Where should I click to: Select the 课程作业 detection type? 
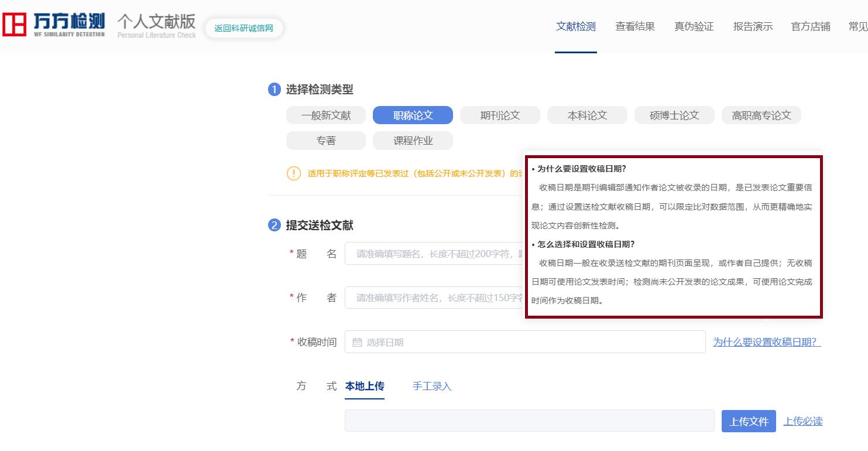(x=413, y=141)
